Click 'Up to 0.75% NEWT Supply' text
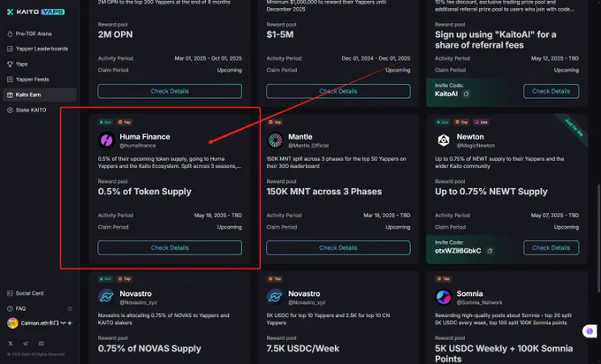The height and width of the screenshot is (364, 601). tap(491, 192)
